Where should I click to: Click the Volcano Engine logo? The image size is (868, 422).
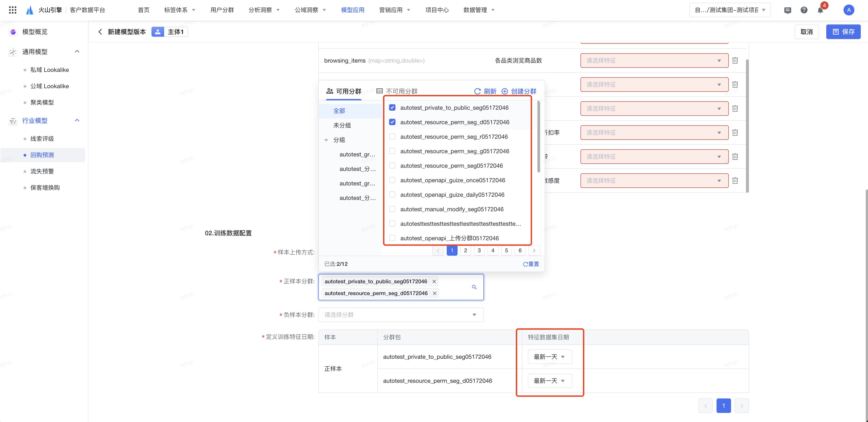[30, 10]
